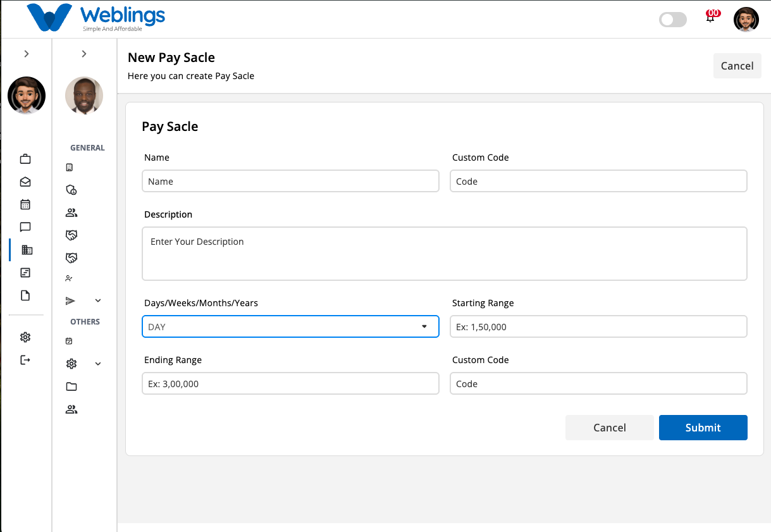Focus the Custom Code field beside Ending Range
771x532 pixels.
point(598,383)
